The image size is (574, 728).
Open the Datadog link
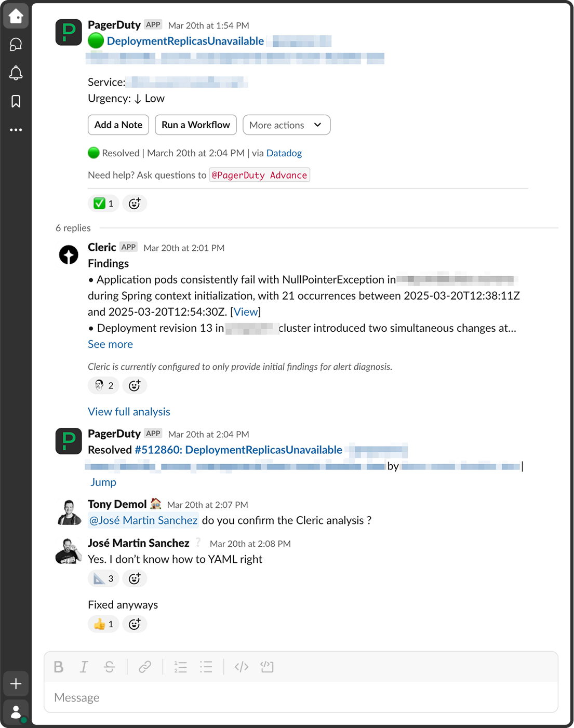284,153
